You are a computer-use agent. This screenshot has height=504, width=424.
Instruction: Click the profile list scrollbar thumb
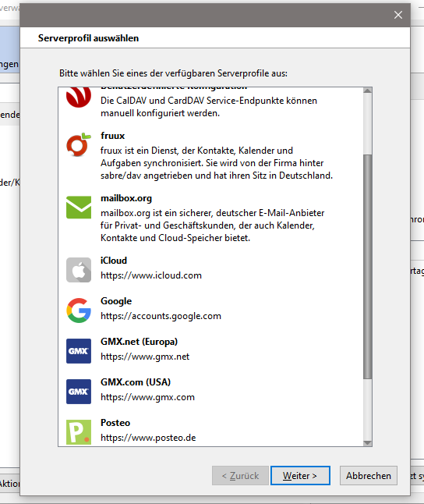tap(367, 266)
